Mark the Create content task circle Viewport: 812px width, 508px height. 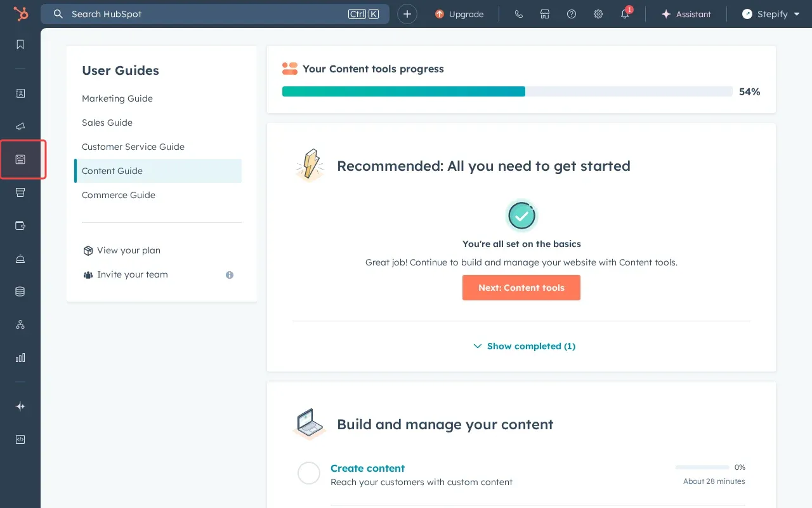pos(309,473)
